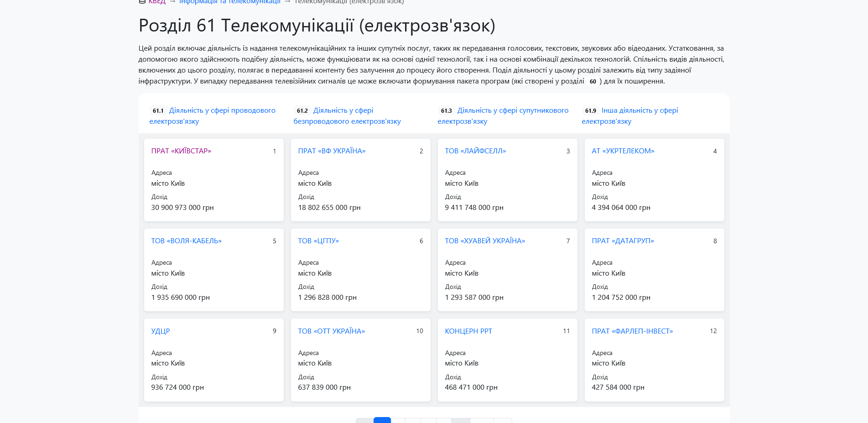Select income value 9 411 748 000 грн

[474, 208]
